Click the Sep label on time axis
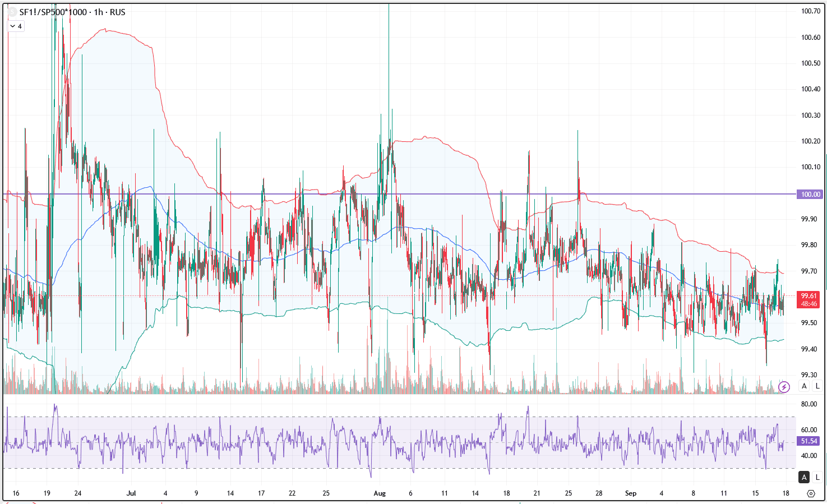Image resolution: width=827 pixels, height=504 pixels. (x=631, y=493)
